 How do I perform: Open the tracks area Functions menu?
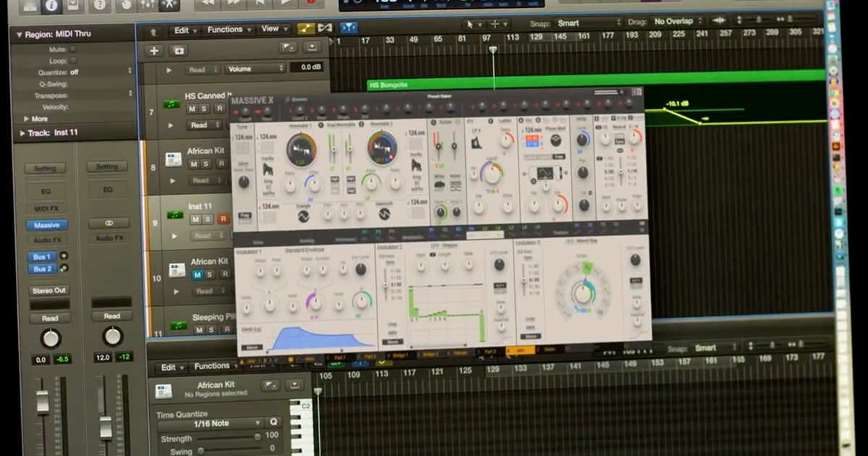229,30
